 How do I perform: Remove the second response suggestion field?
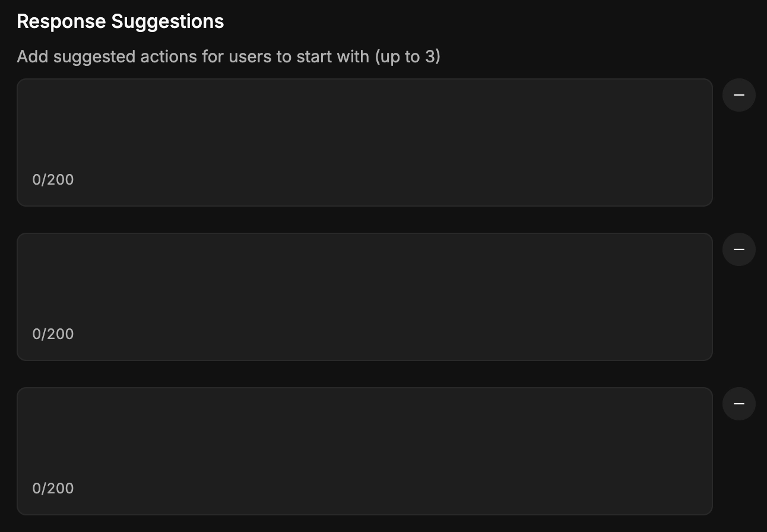[739, 249]
